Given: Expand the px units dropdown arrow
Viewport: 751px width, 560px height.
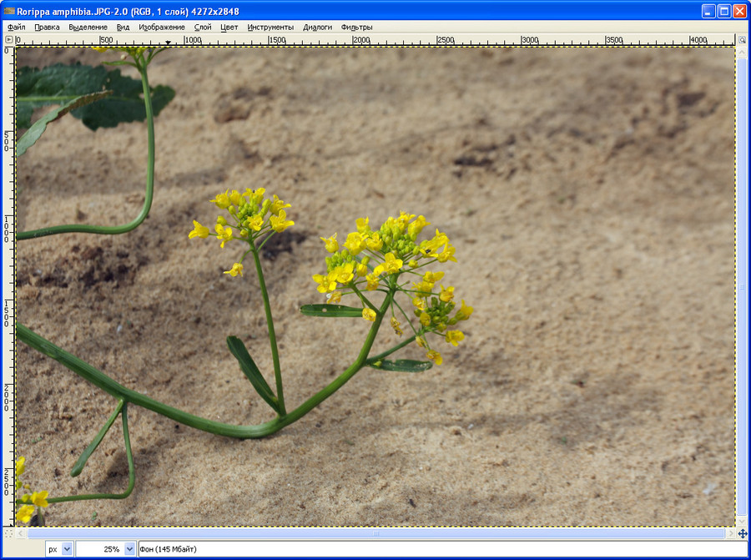Looking at the screenshot, I should tap(67, 549).
